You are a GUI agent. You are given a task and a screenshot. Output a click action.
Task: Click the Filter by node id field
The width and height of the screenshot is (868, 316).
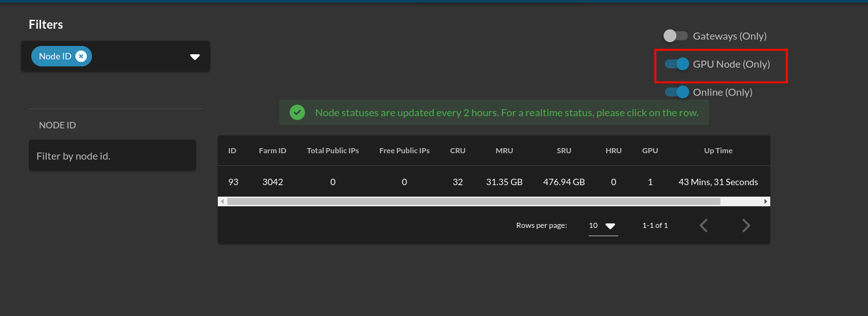coord(112,156)
